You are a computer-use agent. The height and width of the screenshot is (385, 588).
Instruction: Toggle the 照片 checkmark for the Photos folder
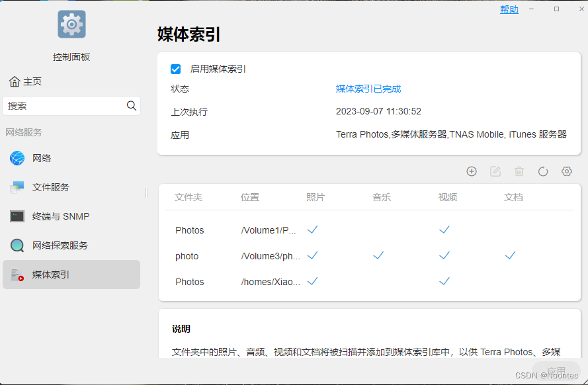(x=312, y=230)
